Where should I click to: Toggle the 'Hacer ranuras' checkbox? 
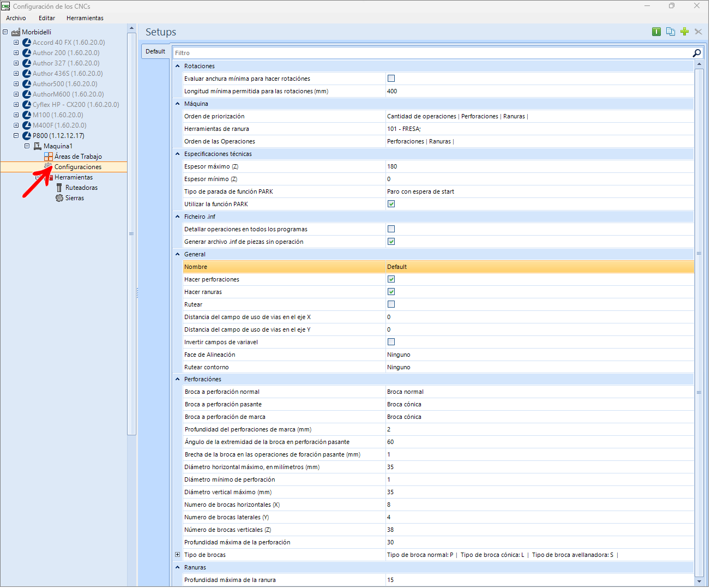tap(391, 292)
